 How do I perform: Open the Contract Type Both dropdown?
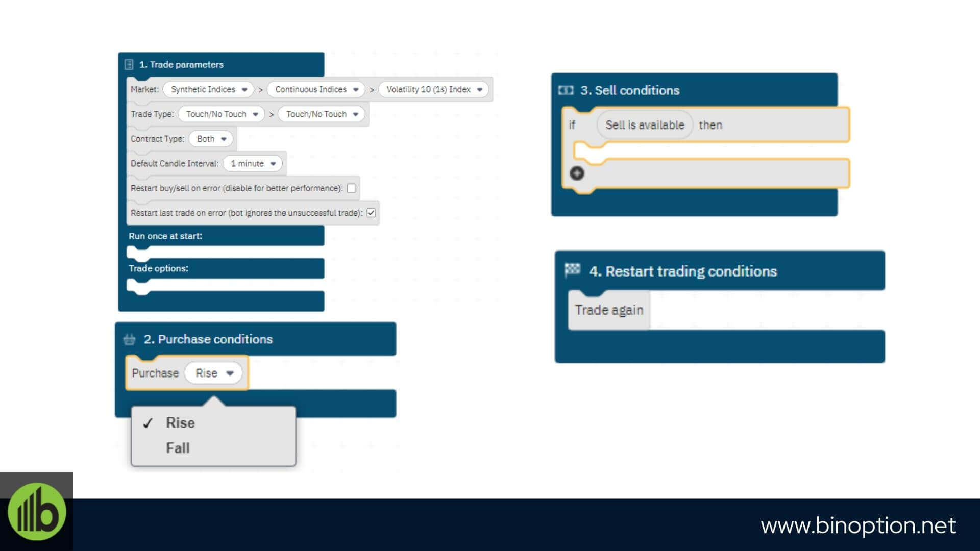(x=211, y=139)
